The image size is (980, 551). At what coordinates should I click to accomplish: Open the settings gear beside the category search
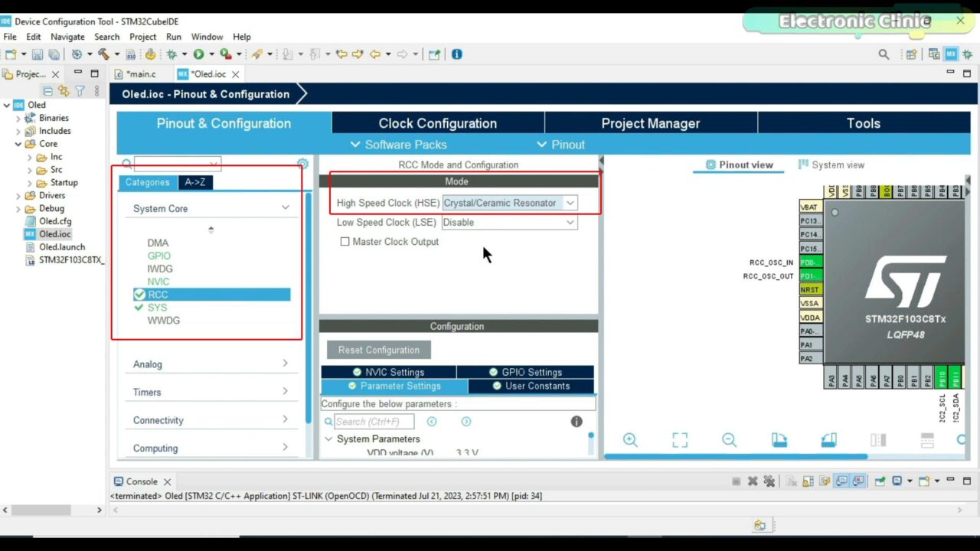click(302, 164)
